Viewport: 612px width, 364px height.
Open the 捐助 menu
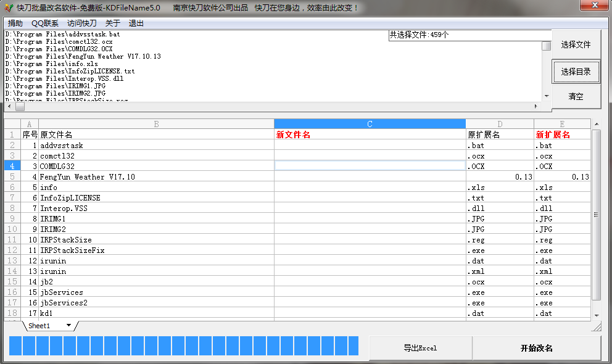[x=15, y=23]
